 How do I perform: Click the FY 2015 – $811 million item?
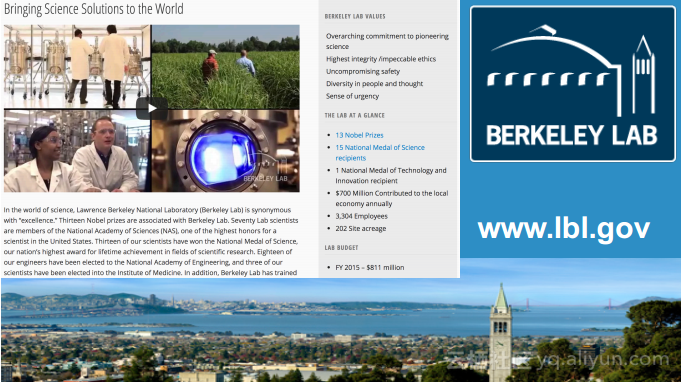click(x=370, y=268)
